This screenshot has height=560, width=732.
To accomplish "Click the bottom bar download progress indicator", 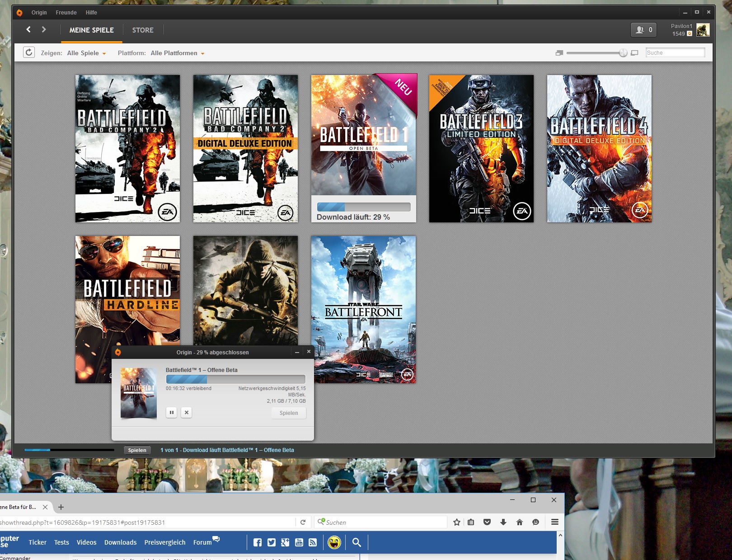I will [69, 450].
